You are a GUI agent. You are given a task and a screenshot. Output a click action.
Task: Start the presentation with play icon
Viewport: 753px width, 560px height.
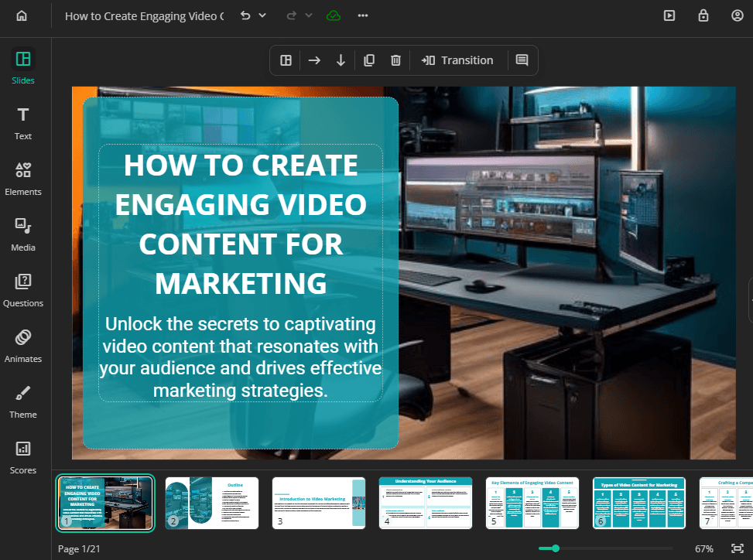coord(669,15)
